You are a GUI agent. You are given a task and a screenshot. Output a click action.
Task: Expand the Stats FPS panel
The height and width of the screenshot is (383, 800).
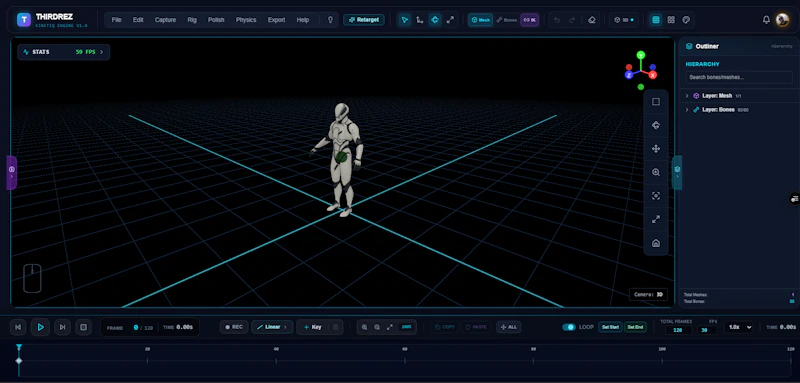tap(64, 52)
